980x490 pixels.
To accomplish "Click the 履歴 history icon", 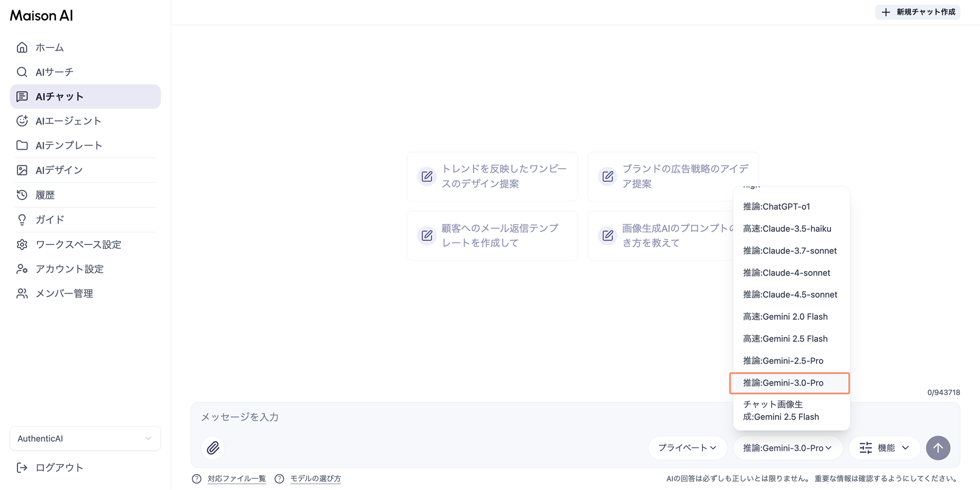I will [x=22, y=195].
